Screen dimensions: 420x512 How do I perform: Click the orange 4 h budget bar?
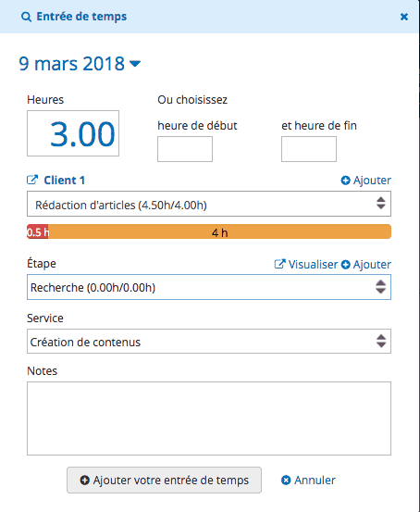click(219, 231)
